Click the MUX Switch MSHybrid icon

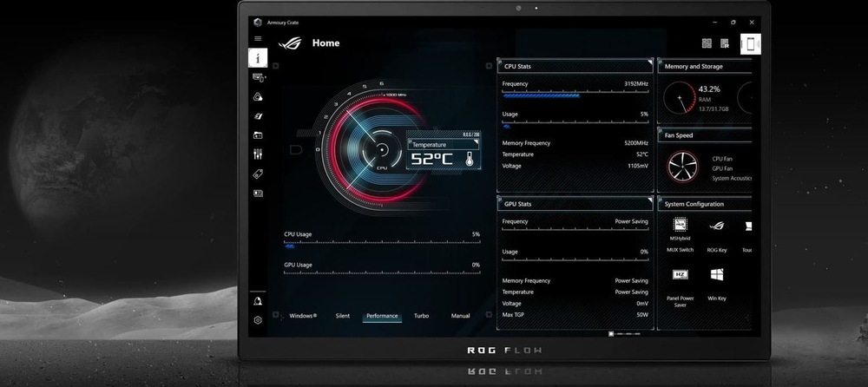(x=680, y=225)
